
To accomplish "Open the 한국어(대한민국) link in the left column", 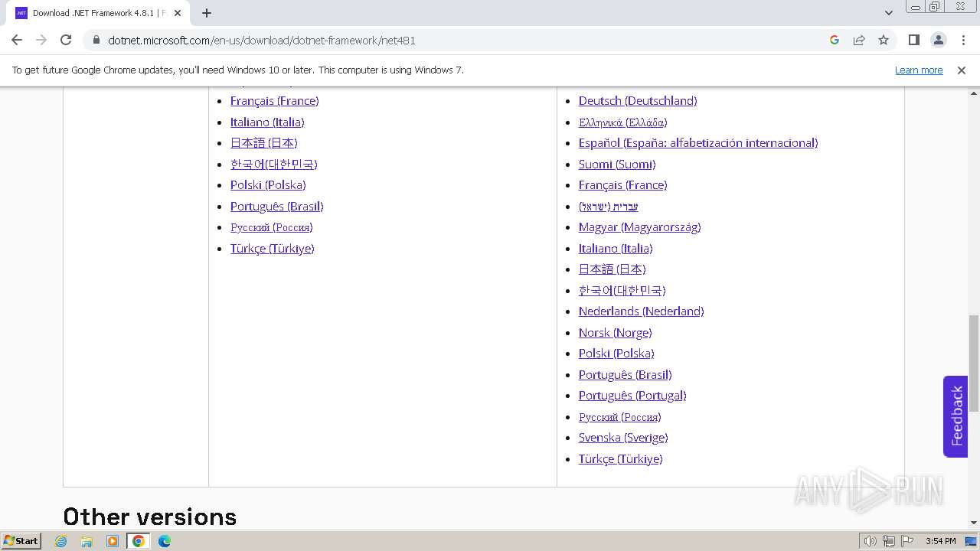I will tap(273, 164).
